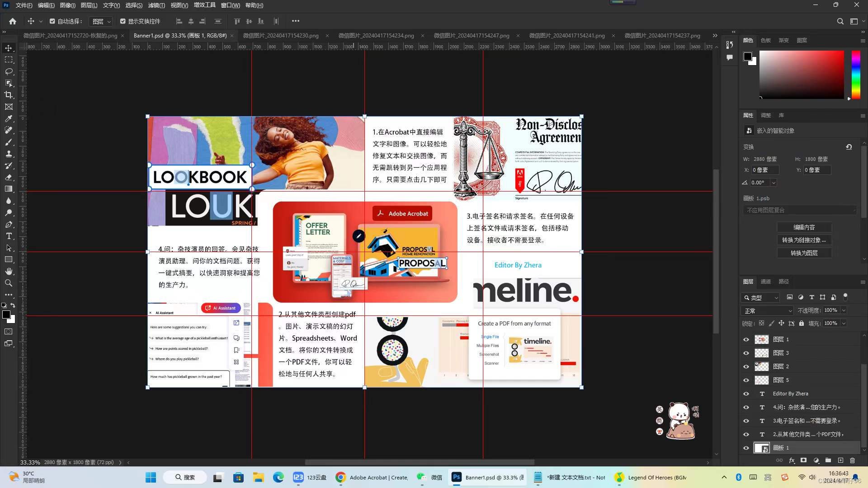868x488 pixels.
Task: Switch to the 通道 tab
Action: (765, 282)
